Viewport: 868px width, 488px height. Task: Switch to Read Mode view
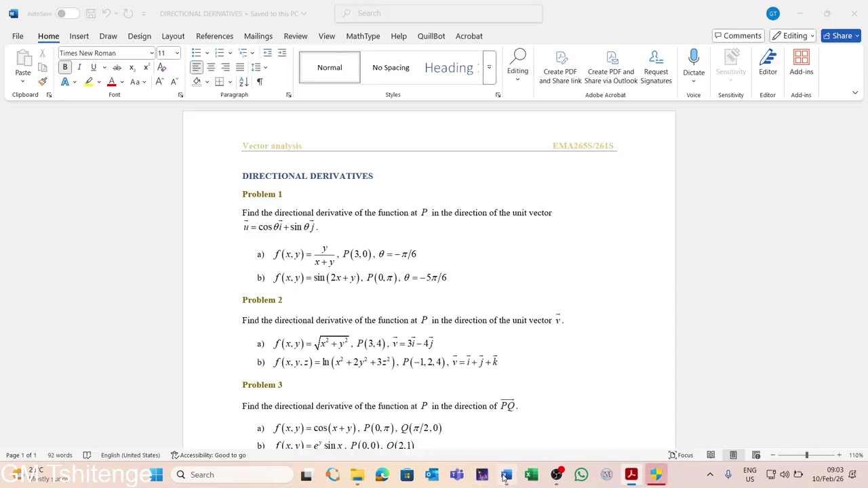[711, 455]
